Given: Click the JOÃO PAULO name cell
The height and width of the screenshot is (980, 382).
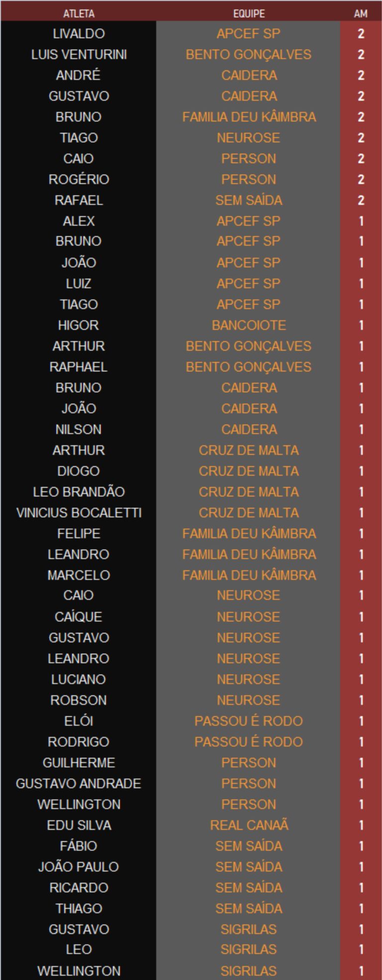Looking at the screenshot, I should [x=79, y=867].
